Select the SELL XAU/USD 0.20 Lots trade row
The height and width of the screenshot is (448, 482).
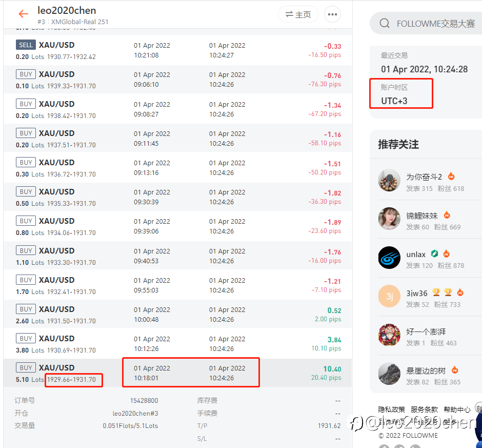[178, 50]
